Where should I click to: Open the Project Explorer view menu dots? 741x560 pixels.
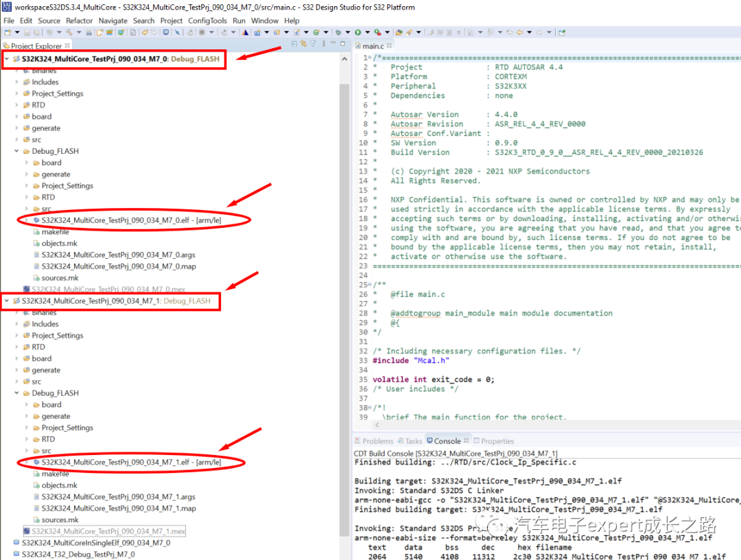324,44
